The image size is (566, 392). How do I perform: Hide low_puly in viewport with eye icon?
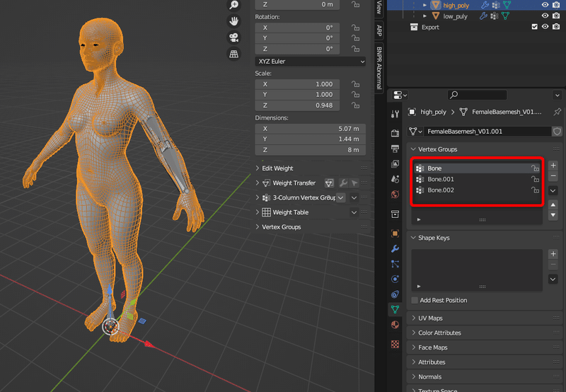pyautogui.click(x=545, y=16)
